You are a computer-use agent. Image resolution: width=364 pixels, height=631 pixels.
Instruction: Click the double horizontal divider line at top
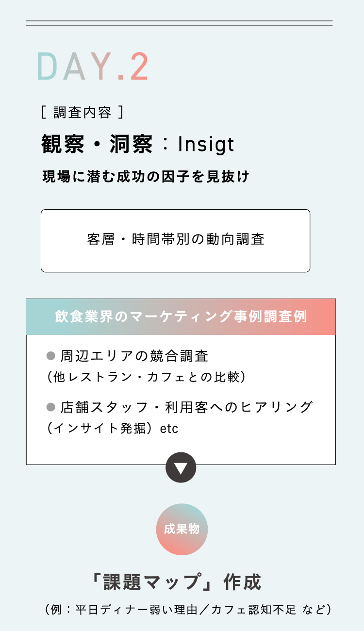[180, 23]
